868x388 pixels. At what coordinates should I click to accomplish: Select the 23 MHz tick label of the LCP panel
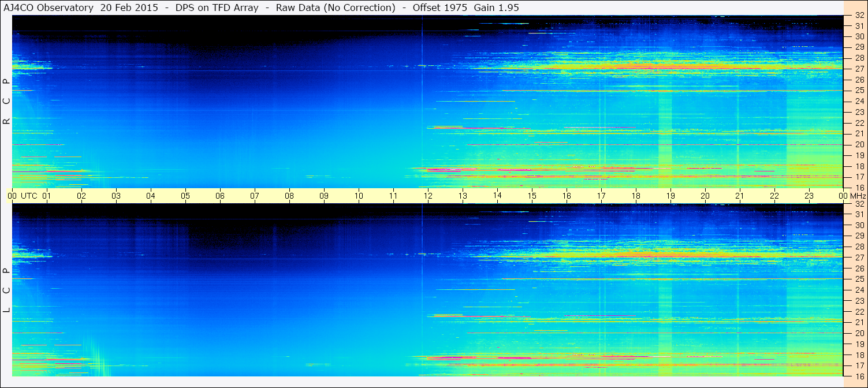click(859, 301)
